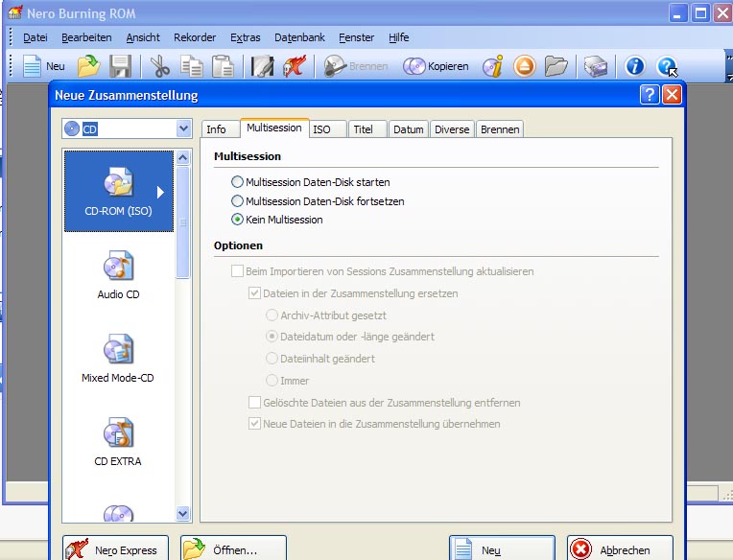
Task: Launch Nero Express flame icon in toolbar
Action: tap(294, 66)
